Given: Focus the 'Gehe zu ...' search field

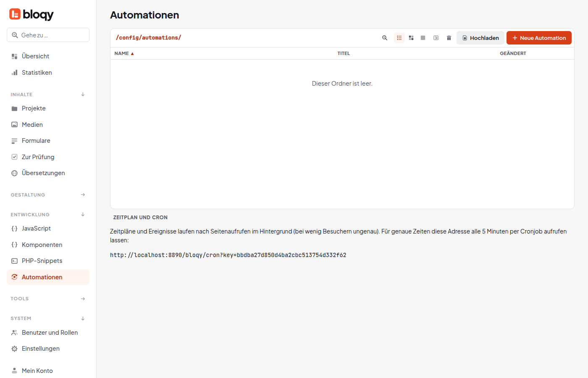Looking at the screenshot, I should click(48, 35).
